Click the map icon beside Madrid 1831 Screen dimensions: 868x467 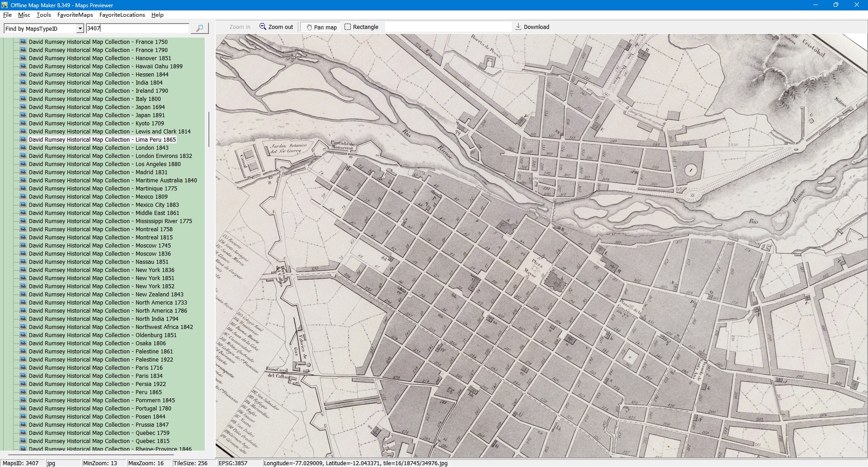point(23,172)
